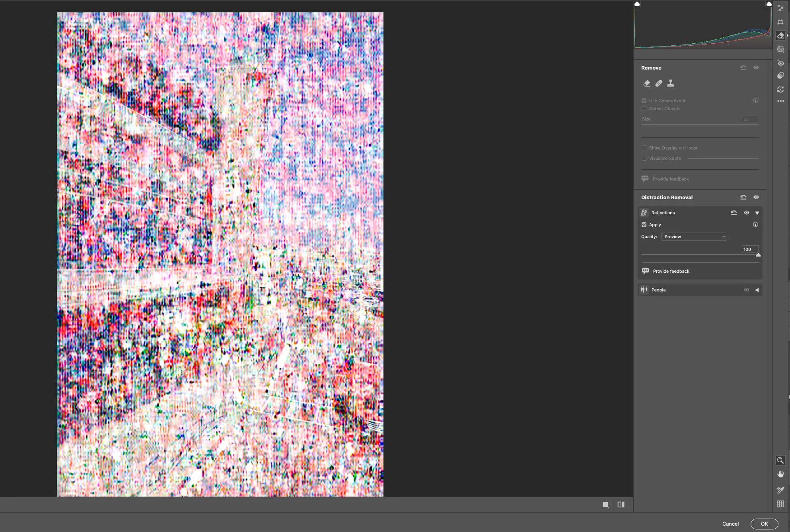The height and width of the screenshot is (532, 790).
Task: Select the Hand pan tool
Action: click(780, 474)
